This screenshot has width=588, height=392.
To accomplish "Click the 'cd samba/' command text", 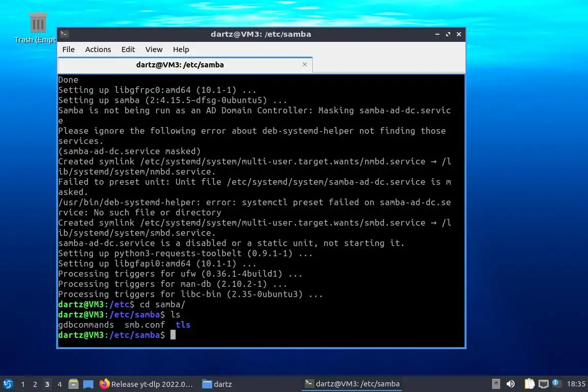I will [x=162, y=305].
